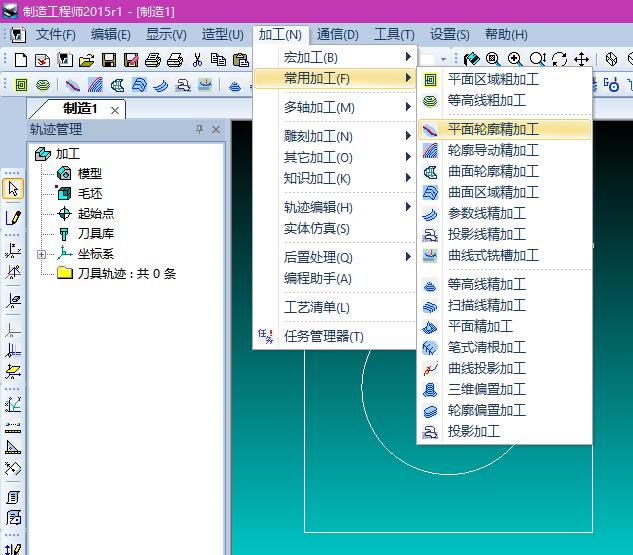Open the 多轴加工(M) submenu

coord(335,107)
